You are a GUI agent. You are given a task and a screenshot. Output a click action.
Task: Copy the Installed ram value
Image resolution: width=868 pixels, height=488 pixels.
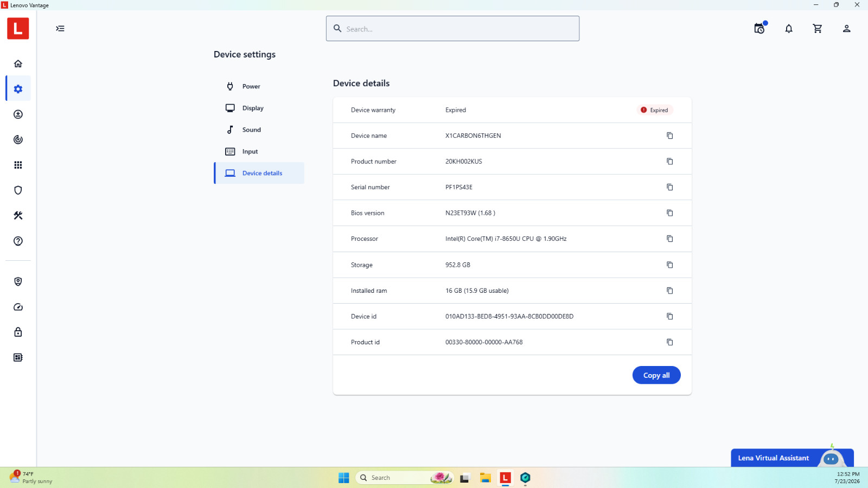670,291
